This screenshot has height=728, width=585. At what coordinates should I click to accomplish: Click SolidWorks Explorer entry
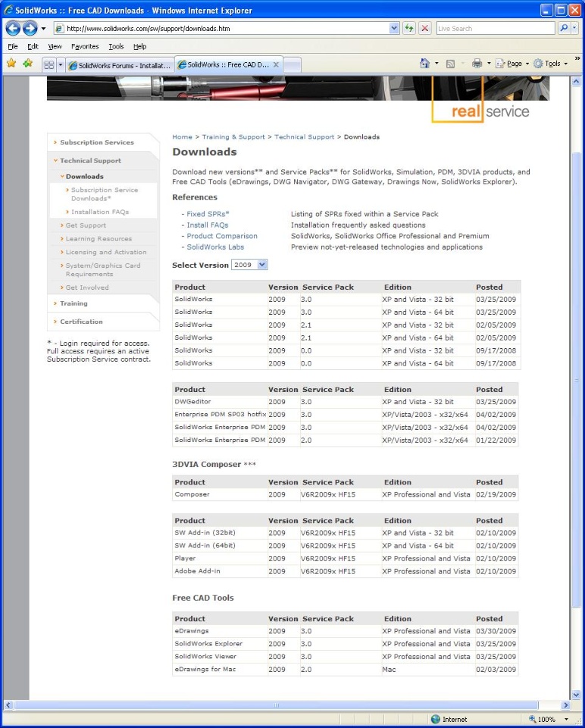[x=208, y=644]
